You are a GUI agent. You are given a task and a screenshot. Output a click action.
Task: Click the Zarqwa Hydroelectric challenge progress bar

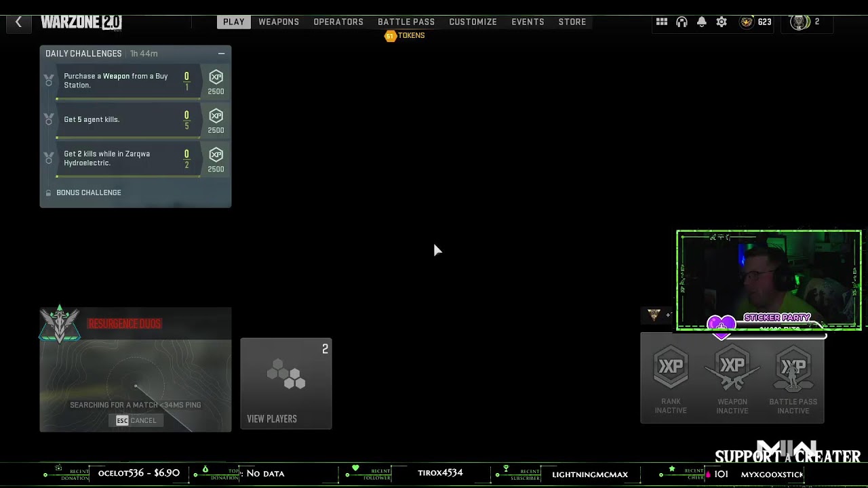click(x=128, y=177)
